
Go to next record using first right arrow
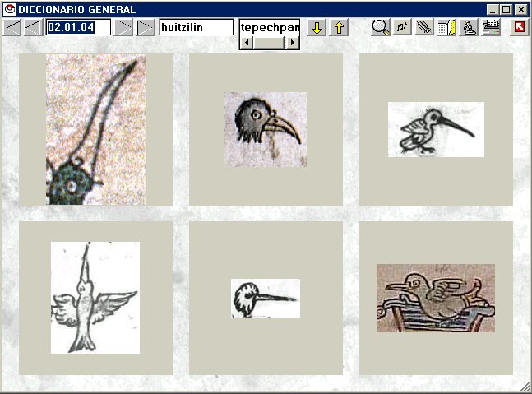(x=124, y=27)
